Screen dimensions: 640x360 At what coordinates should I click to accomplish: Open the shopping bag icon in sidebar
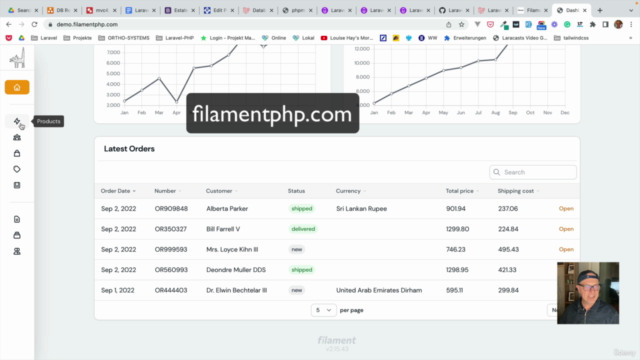pyautogui.click(x=17, y=153)
